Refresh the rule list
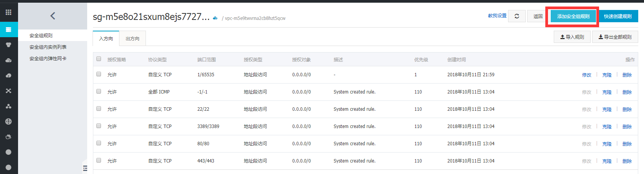 tap(517, 16)
